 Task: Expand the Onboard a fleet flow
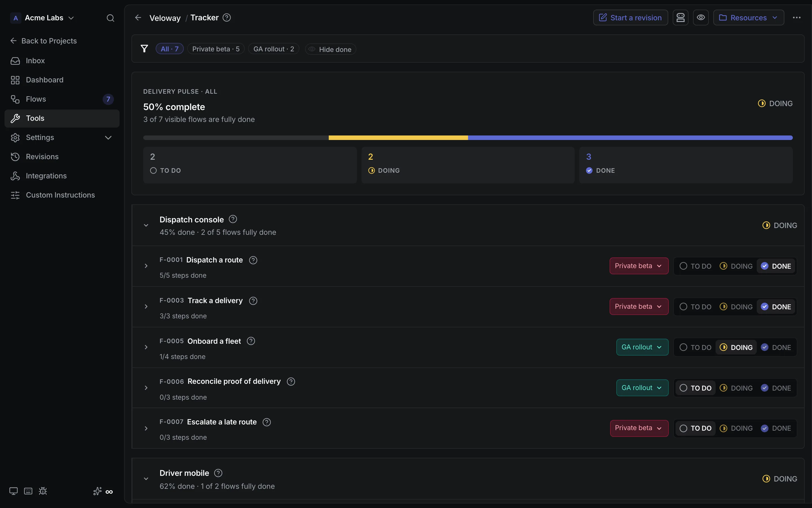point(146,347)
